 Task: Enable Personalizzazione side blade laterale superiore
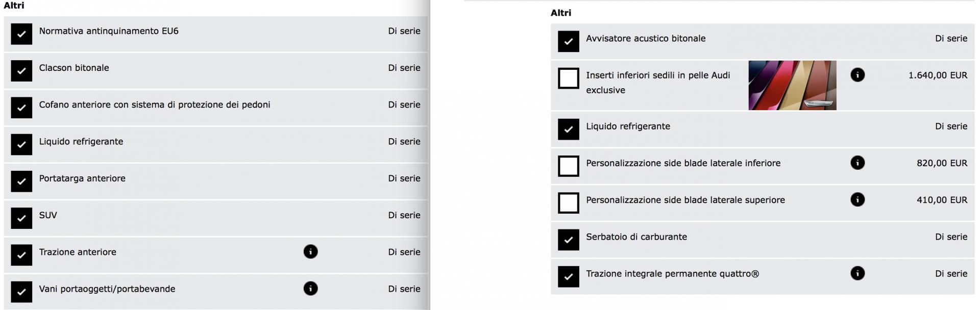pyautogui.click(x=569, y=203)
